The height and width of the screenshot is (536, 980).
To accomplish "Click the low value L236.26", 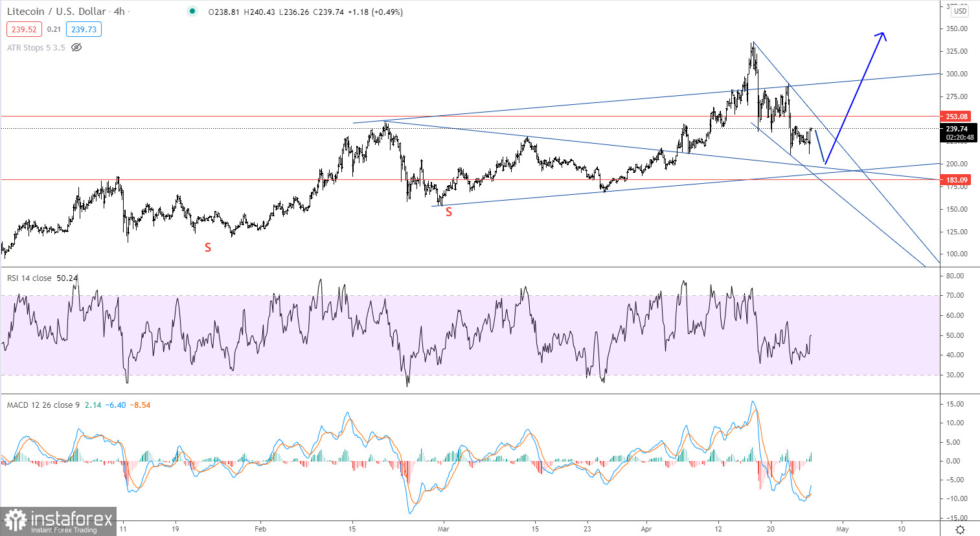I will [x=294, y=12].
